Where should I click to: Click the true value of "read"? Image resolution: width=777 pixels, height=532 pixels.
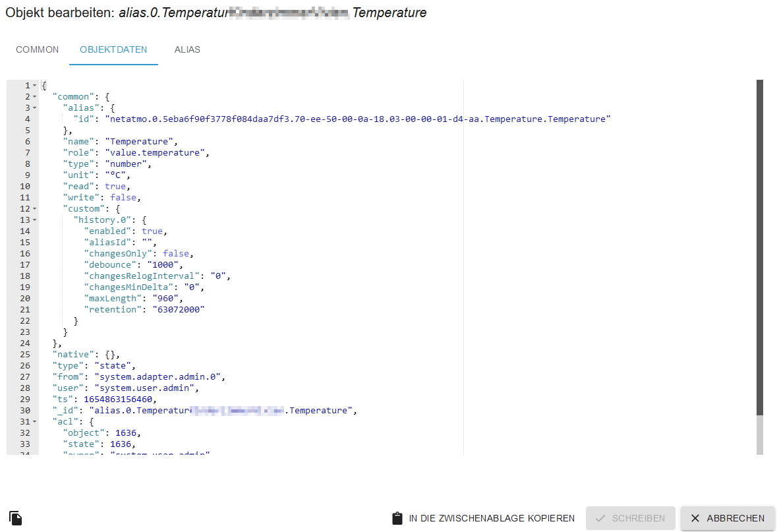point(115,187)
